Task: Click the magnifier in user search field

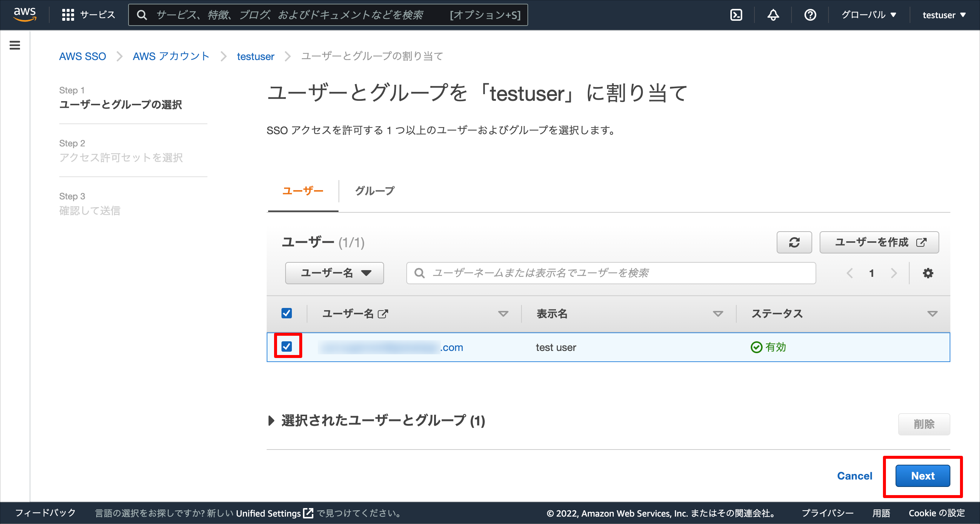Action: pyautogui.click(x=419, y=273)
